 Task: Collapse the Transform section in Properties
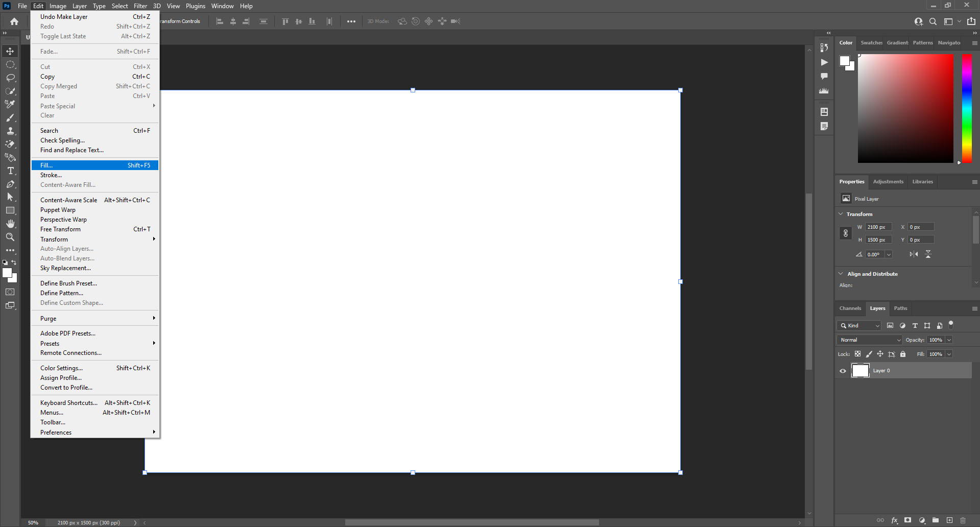click(x=842, y=214)
